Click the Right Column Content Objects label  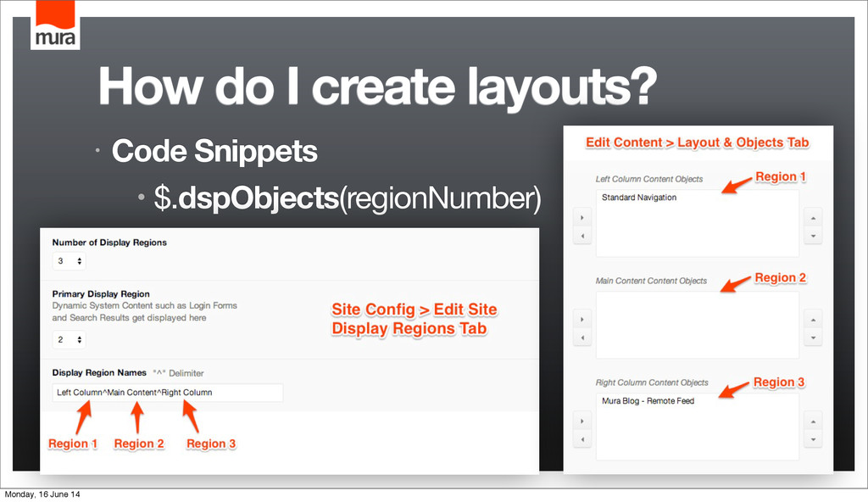point(652,382)
